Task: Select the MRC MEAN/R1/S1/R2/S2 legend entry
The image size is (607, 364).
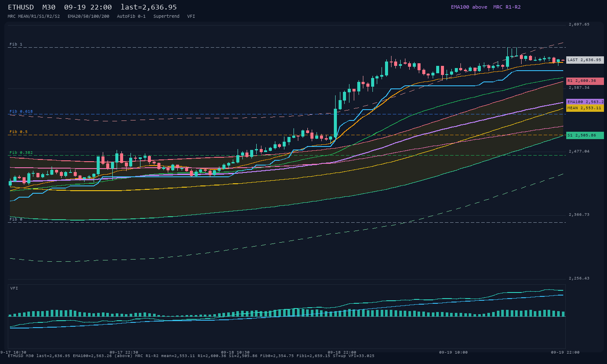Action: pos(34,16)
